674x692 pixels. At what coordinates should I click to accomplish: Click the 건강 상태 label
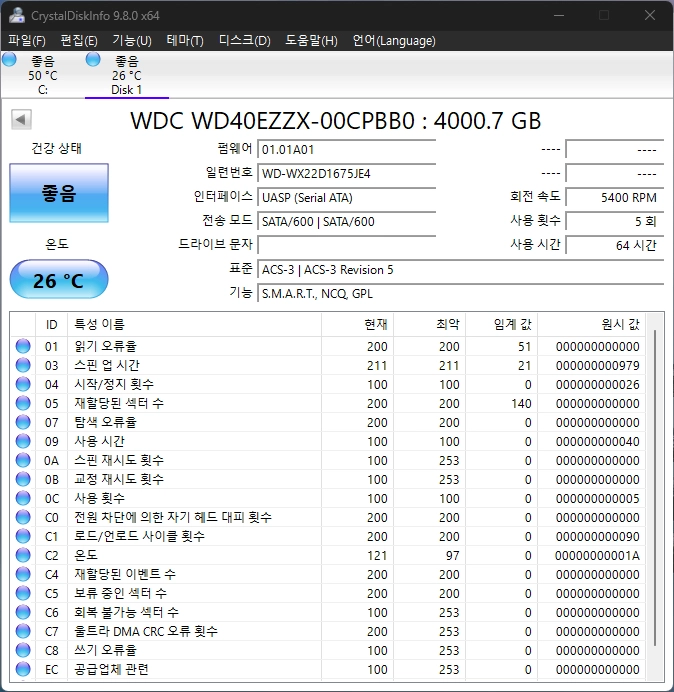tap(56, 148)
